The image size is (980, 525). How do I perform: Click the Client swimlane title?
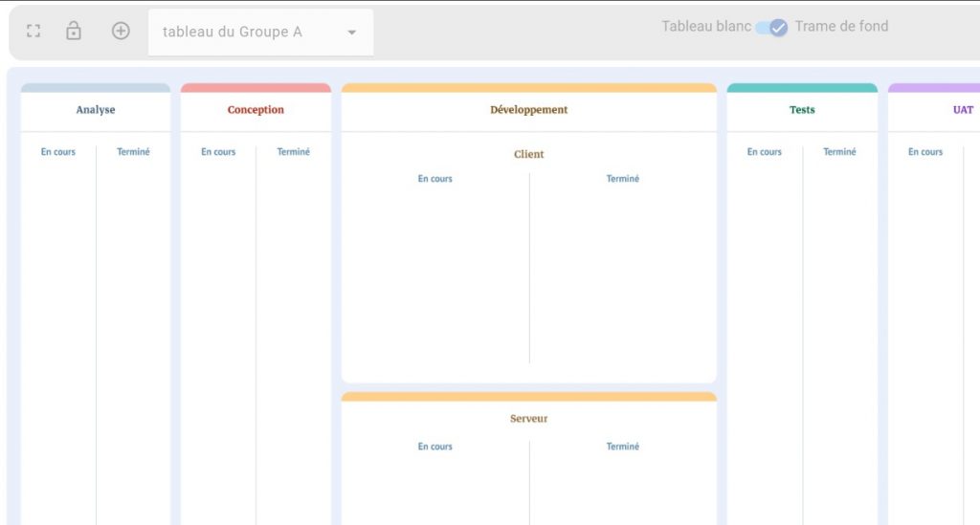click(x=528, y=154)
